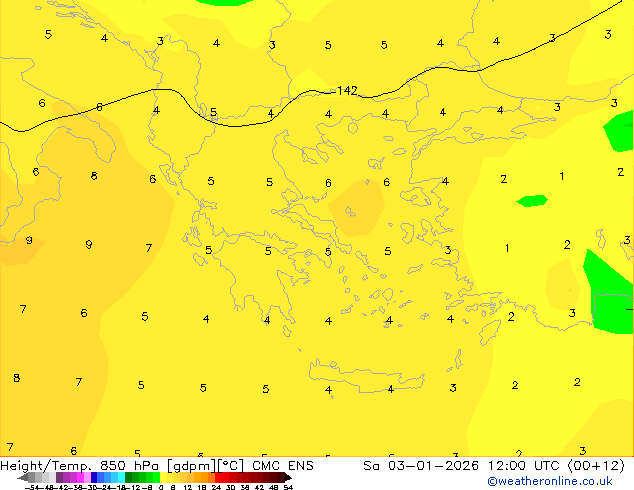
Task: Pick the bright green legend swatch
Action: click(x=156, y=477)
